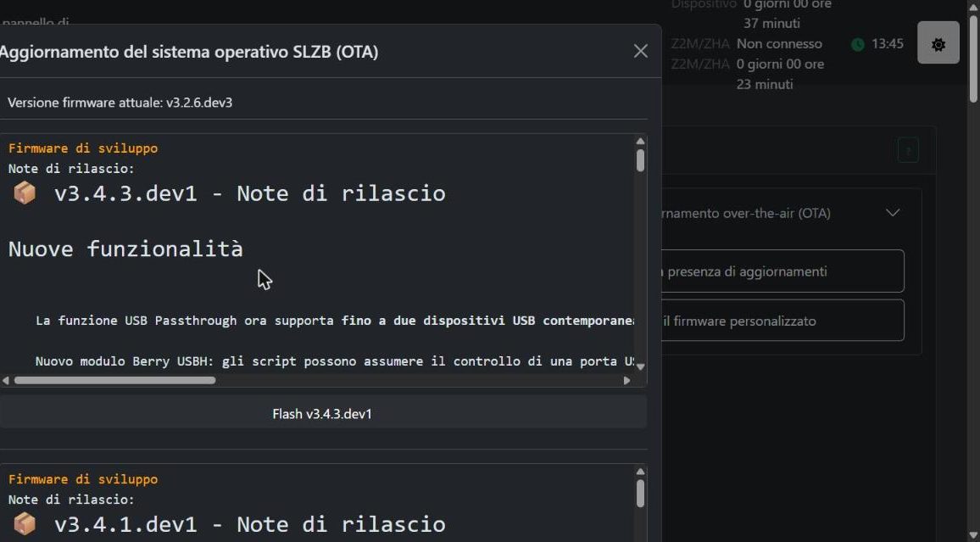Click second 'Firmware di sviluppo' orange label

[x=83, y=479]
